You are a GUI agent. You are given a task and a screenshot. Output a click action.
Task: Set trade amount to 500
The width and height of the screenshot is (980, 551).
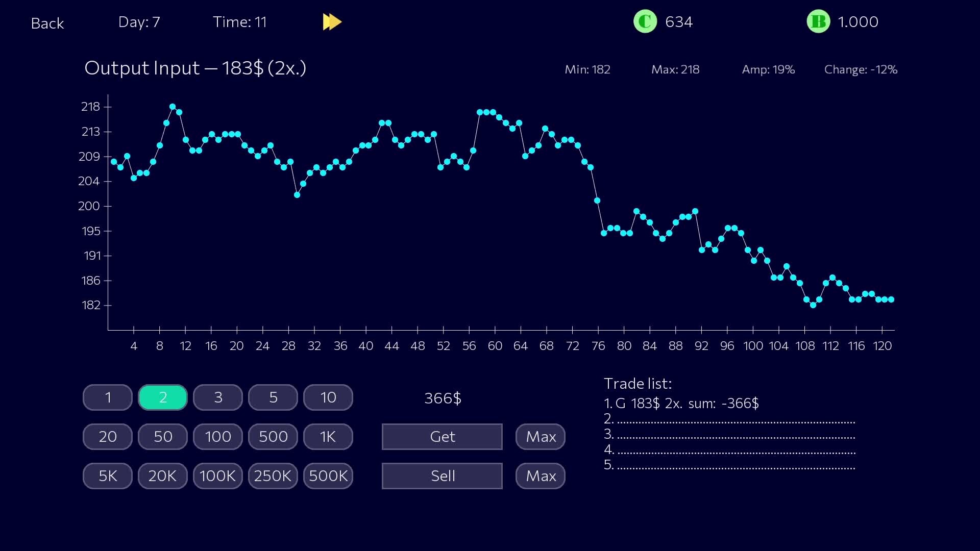[x=273, y=437]
